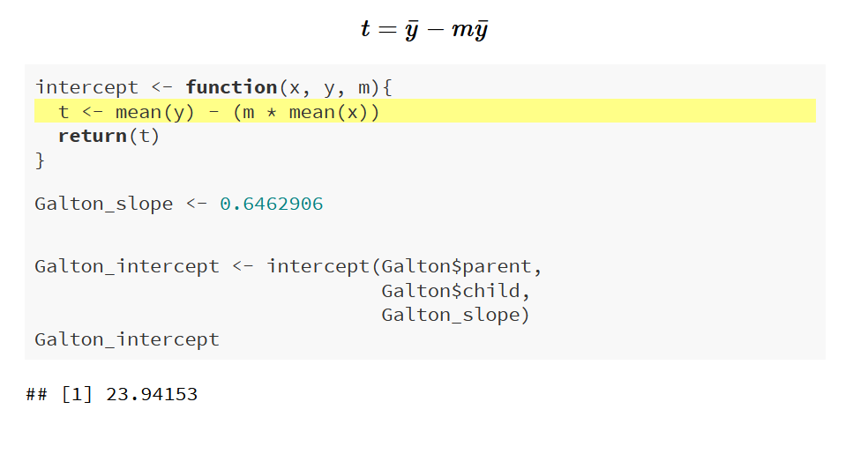Click the Galton_slope) closing argument
Viewport: 868px width, 454px height.
[x=455, y=315]
